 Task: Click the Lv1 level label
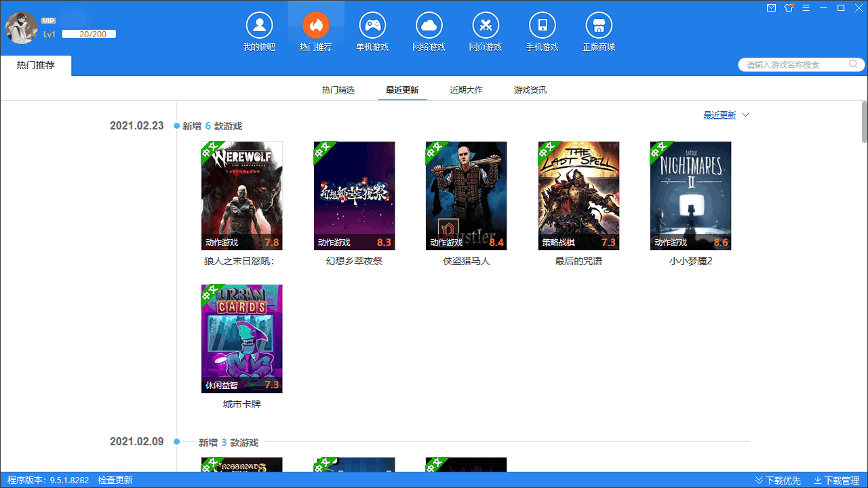(x=50, y=34)
